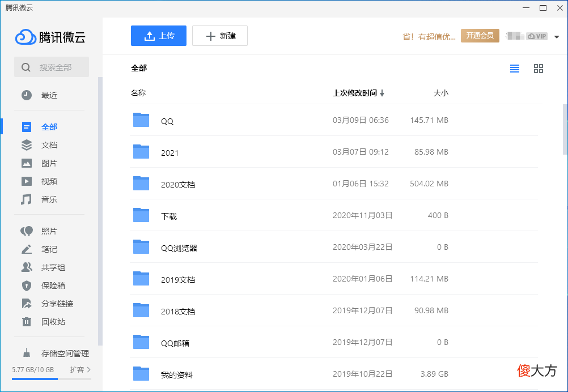Screen dimensions: 568x392
Task: Click the 3.89 GB size value
Action: coord(434,374)
